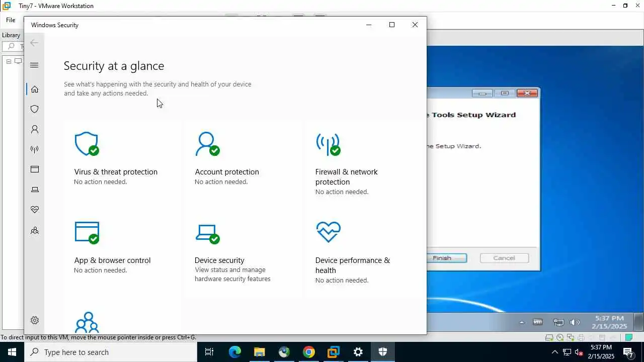Open the Action Center notifications icon

[629, 352]
